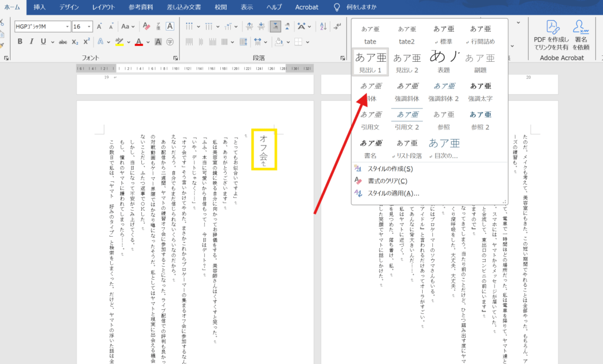Toggle italic formatting
This screenshot has width=603, height=364.
click(x=31, y=41)
